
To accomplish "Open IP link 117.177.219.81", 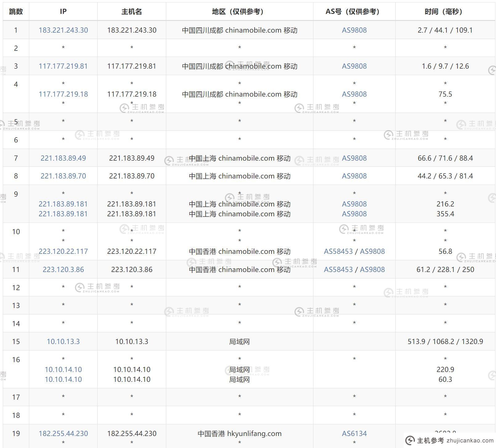I will coord(63,66).
